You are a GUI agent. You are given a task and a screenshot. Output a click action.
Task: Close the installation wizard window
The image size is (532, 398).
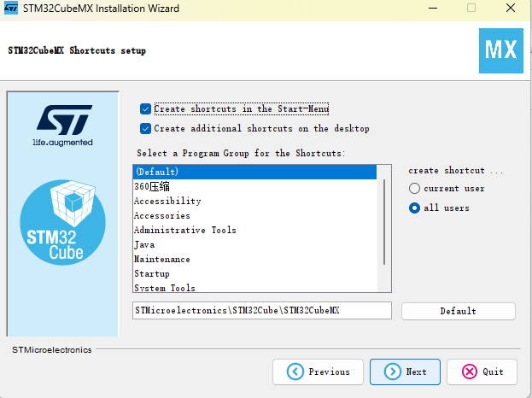(x=511, y=8)
